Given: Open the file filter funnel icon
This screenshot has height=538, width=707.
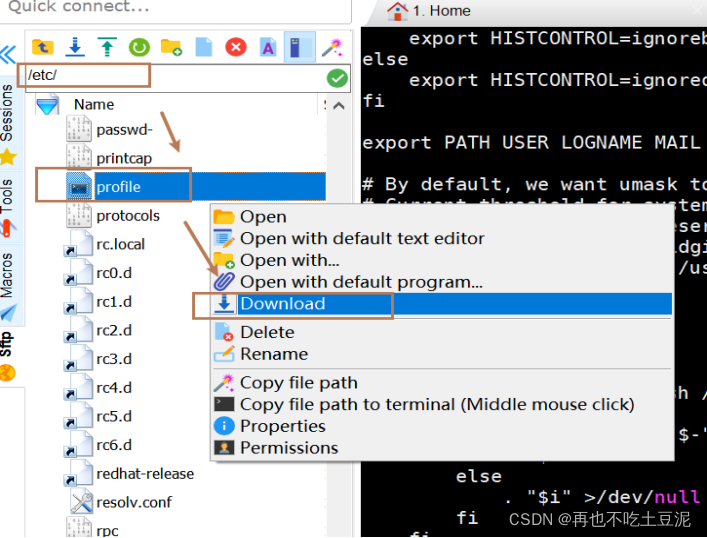Looking at the screenshot, I should [47, 105].
